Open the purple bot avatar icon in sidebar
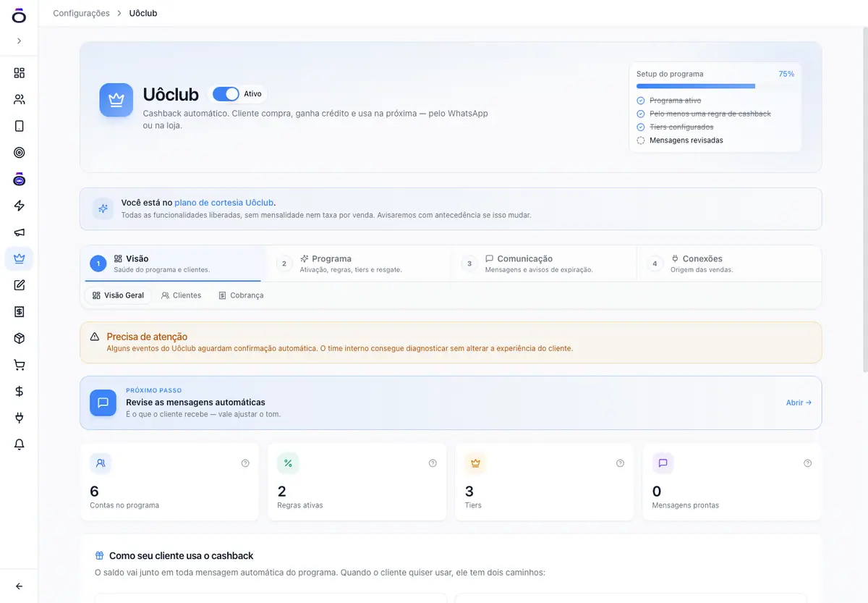The height and width of the screenshot is (603, 868). (20, 180)
